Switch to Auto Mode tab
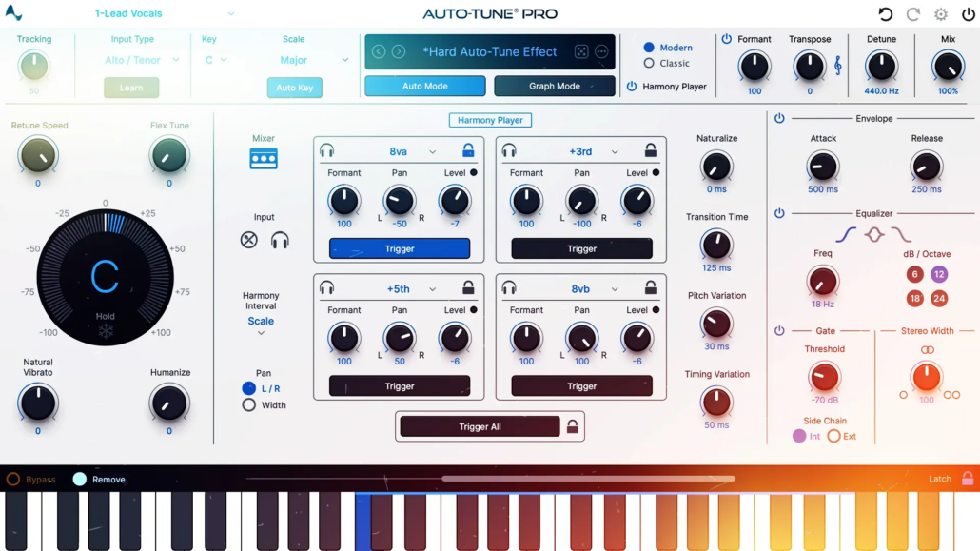Screen dimensions: 980x551 tap(425, 86)
